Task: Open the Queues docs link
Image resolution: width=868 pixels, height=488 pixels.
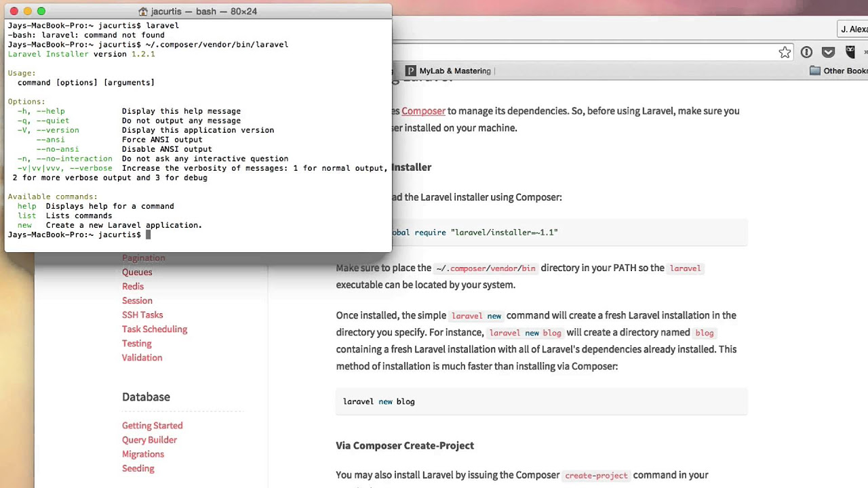Action: point(137,272)
